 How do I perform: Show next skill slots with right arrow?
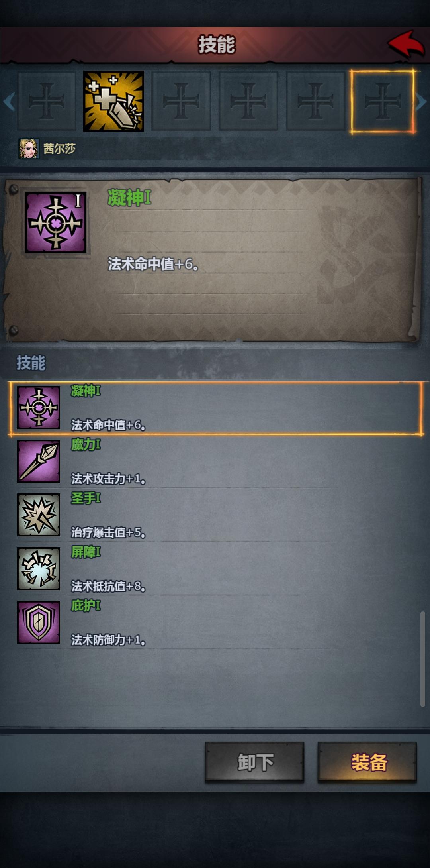pyautogui.click(x=421, y=101)
